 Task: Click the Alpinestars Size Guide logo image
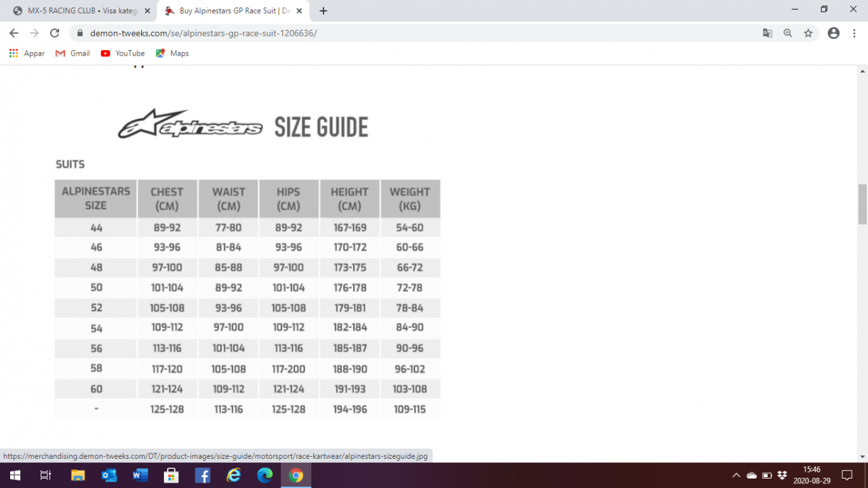pos(243,124)
